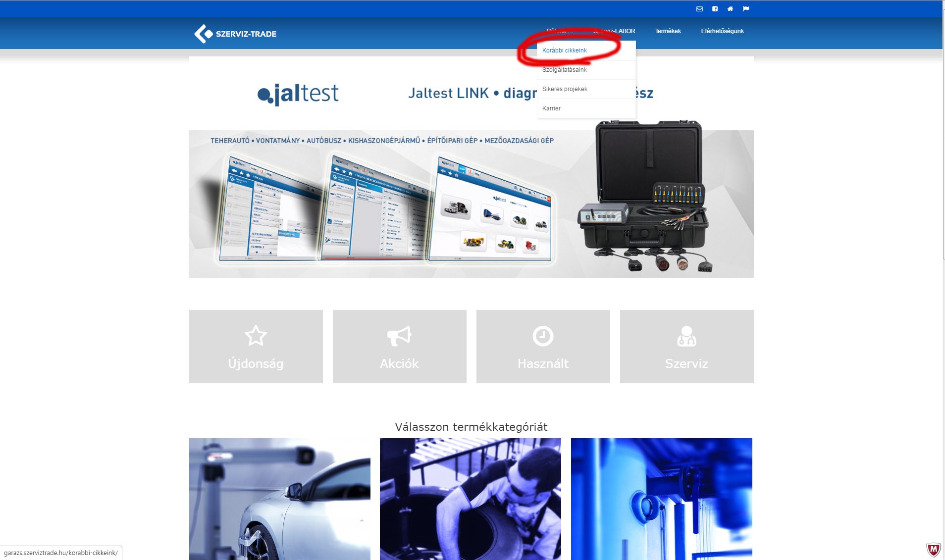945x560 pixels.
Task: Click the Szerviz tile label
Action: coord(686,363)
